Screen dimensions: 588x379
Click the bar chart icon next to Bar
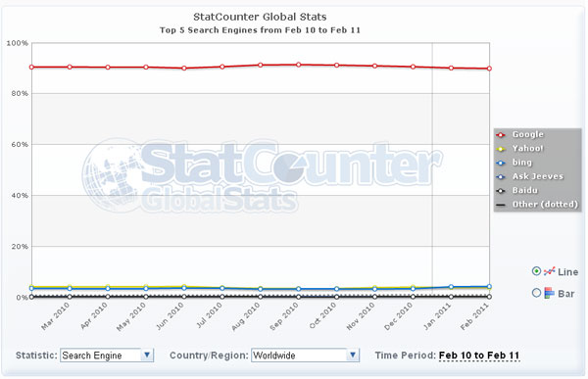click(x=549, y=293)
